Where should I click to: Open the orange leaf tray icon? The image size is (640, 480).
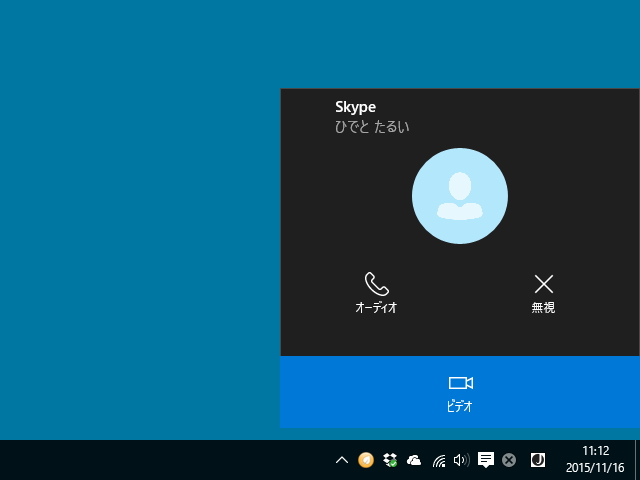(x=366, y=460)
